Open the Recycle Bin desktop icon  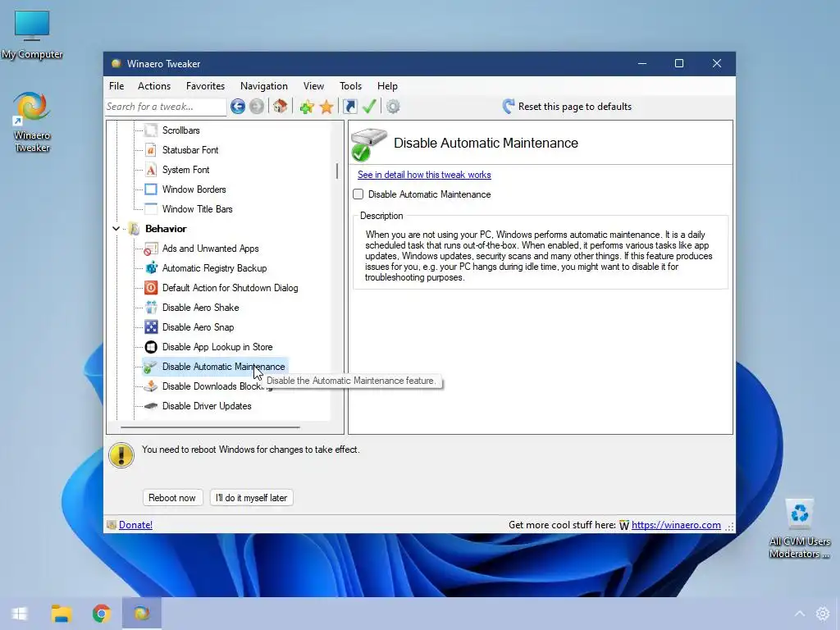tap(799, 529)
